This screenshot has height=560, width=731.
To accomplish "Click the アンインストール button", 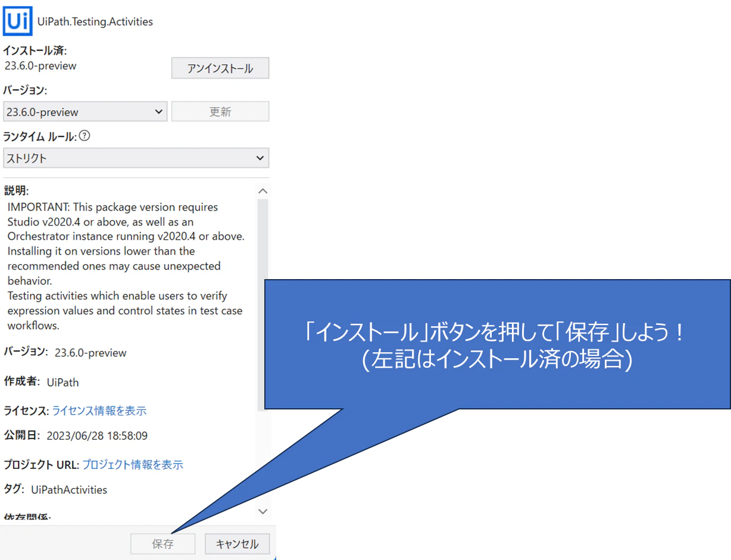I will pos(220,68).
